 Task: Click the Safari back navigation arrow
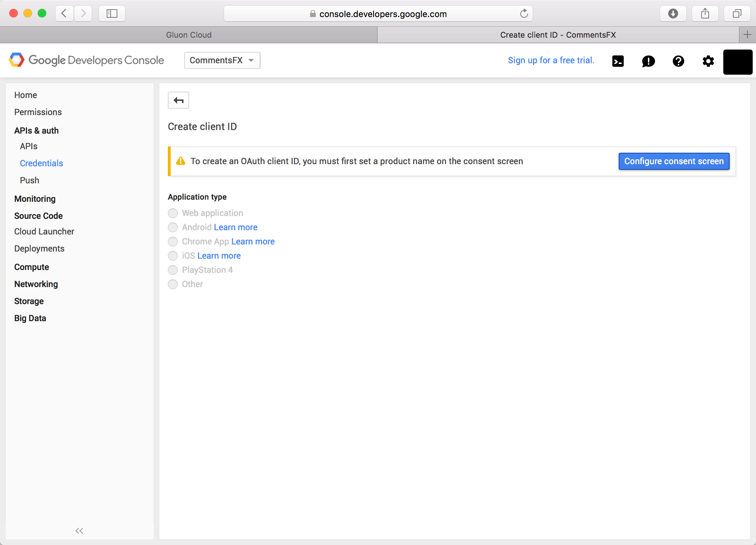click(64, 14)
